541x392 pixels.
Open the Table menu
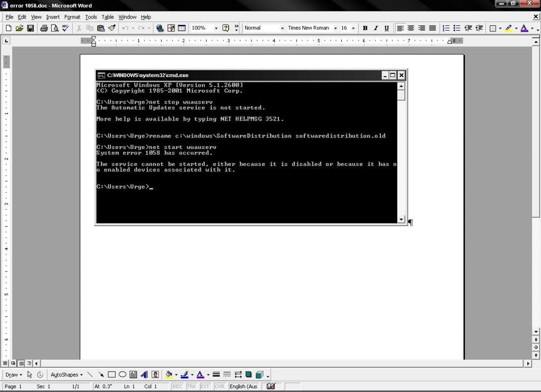click(108, 17)
